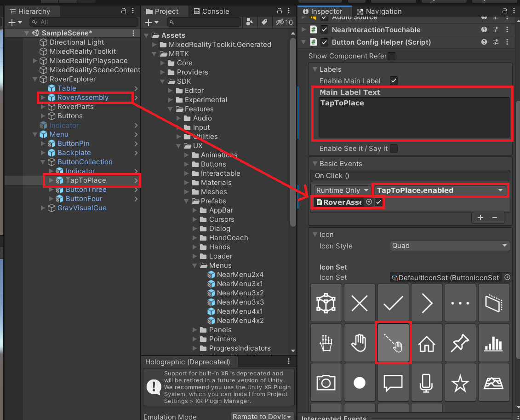Image resolution: width=520 pixels, height=420 pixels.
Task: Switch to the Navigation tab
Action: [x=379, y=12]
